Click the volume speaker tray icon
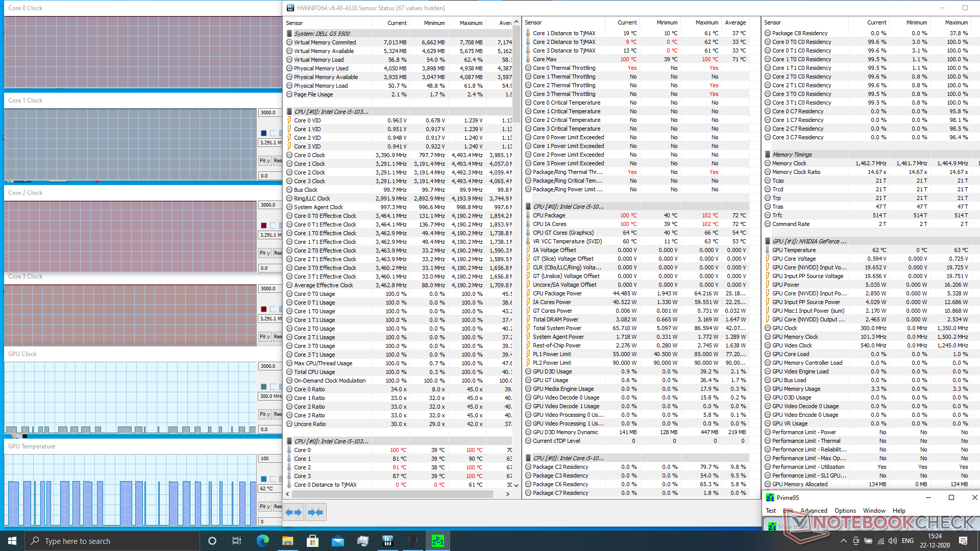Viewport: 980px width, 551px height. pyautogui.click(x=892, y=541)
